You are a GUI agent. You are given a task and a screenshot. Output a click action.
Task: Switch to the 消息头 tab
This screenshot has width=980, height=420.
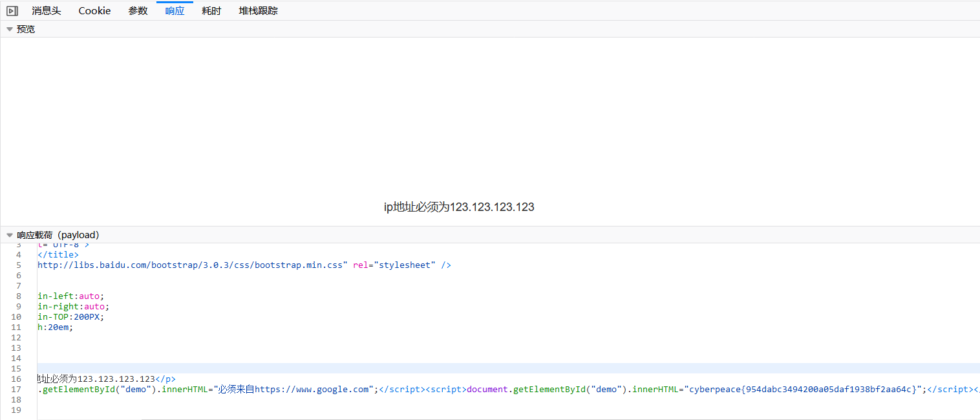pos(46,10)
